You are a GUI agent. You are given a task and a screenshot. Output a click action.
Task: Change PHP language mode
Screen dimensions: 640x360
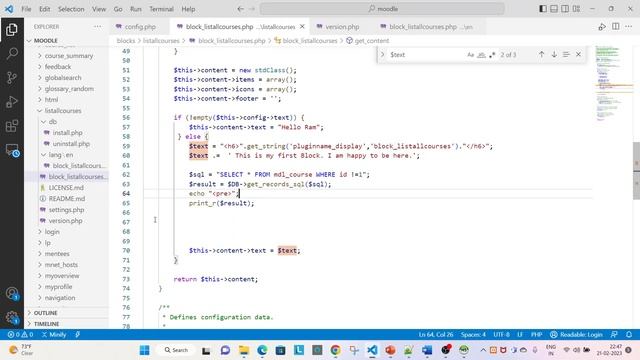click(536, 334)
